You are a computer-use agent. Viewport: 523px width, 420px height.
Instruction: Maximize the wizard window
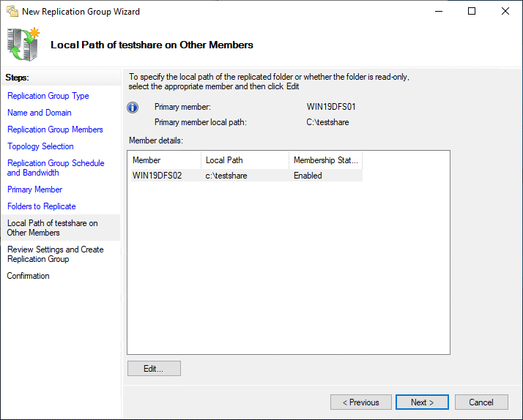tap(472, 12)
